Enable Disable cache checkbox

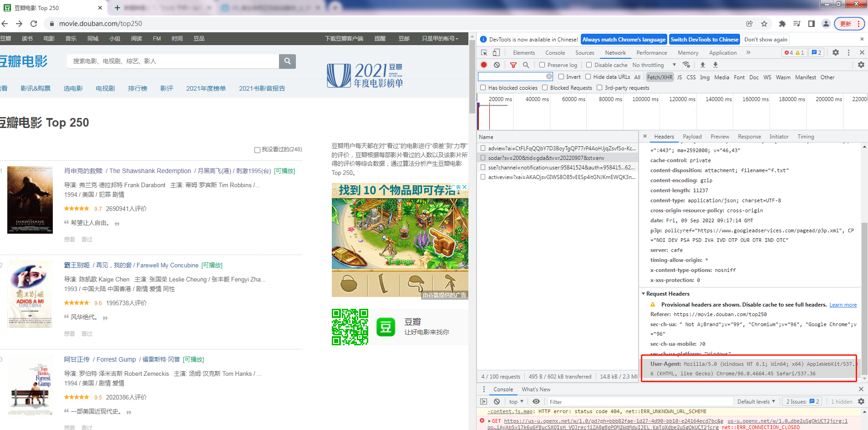[x=589, y=65]
